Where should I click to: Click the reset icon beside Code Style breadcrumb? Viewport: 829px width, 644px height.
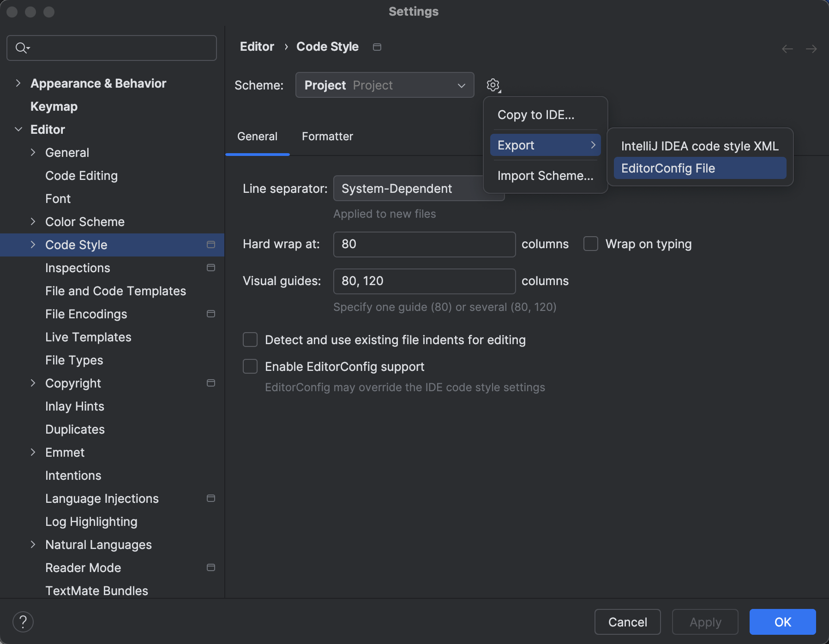(377, 47)
